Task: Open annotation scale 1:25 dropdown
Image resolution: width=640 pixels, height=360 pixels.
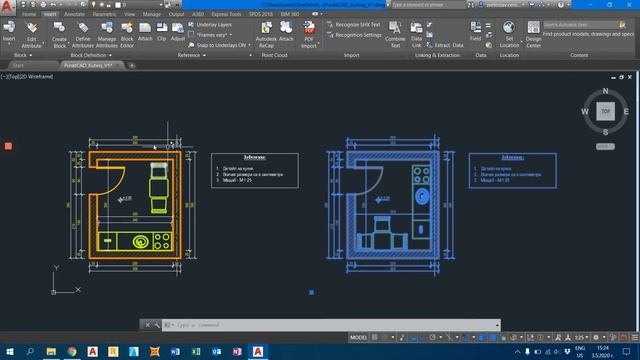Action: (581, 338)
